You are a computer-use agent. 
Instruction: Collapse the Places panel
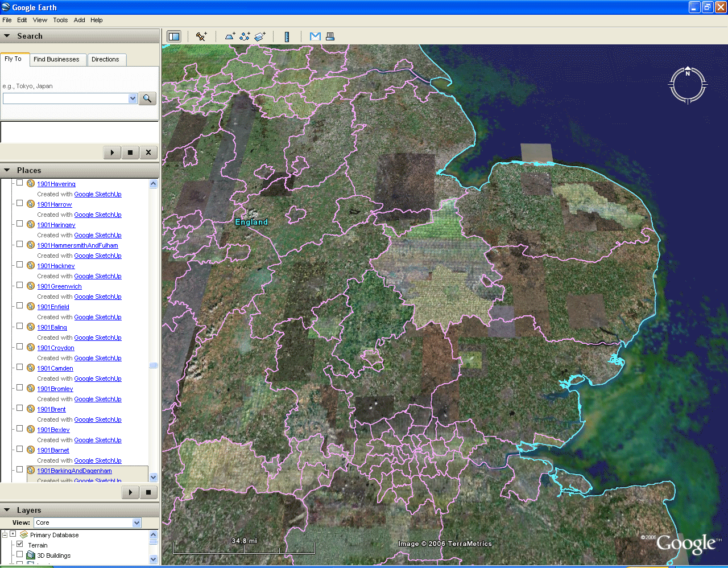click(7, 170)
